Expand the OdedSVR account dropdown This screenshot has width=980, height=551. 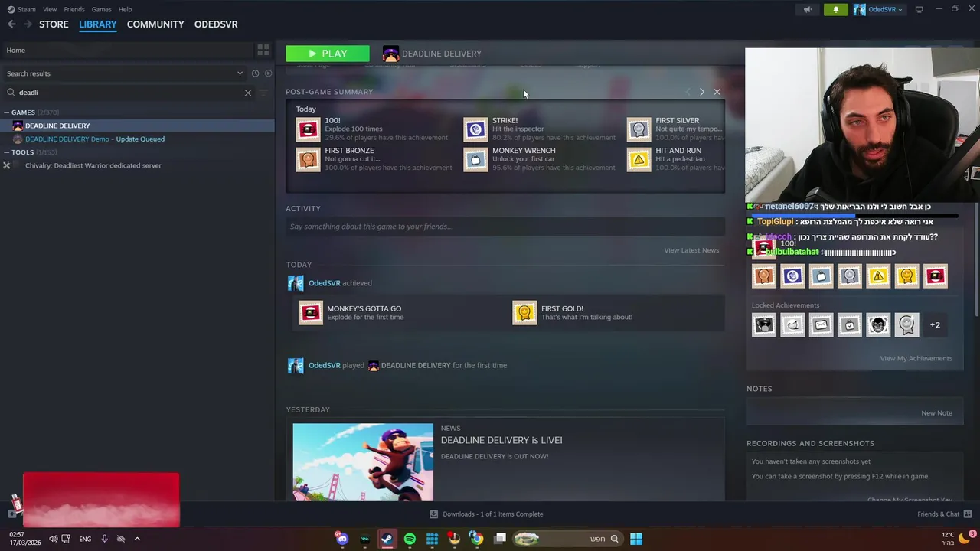[879, 9]
